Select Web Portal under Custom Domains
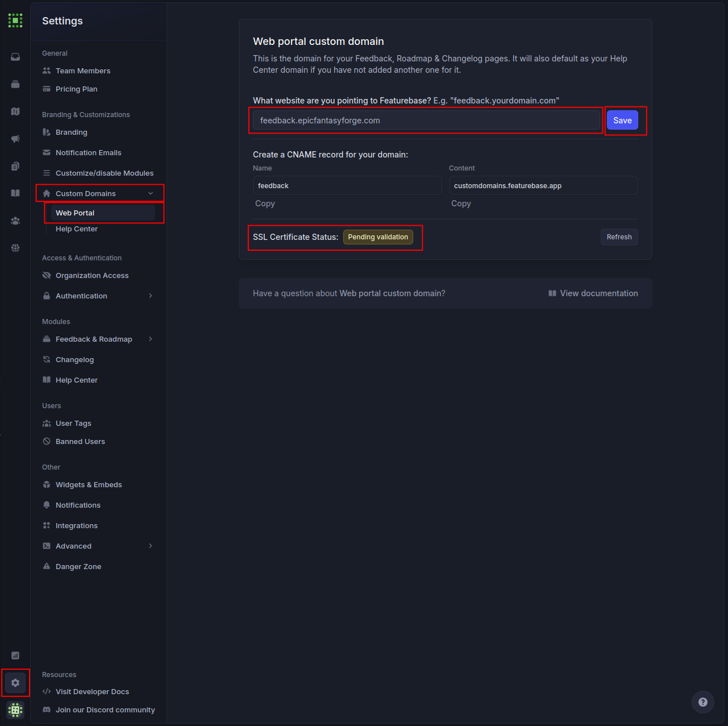The width and height of the screenshot is (728, 726). point(103,213)
